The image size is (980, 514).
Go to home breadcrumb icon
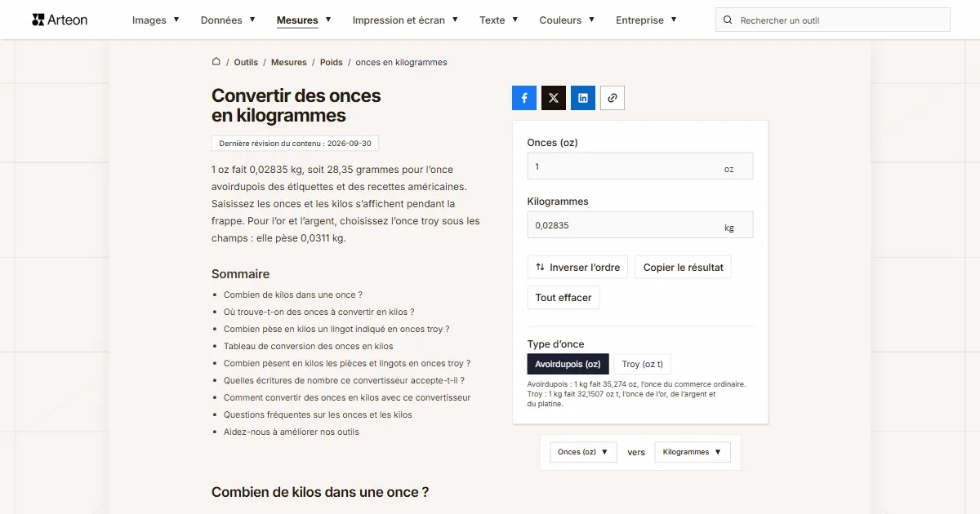pos(216,62)
